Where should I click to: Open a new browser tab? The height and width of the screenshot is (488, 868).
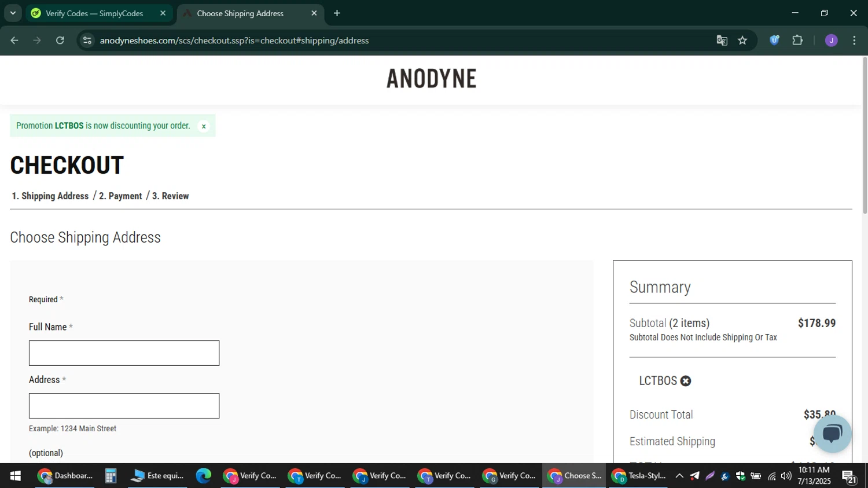(x=337, y=13)
